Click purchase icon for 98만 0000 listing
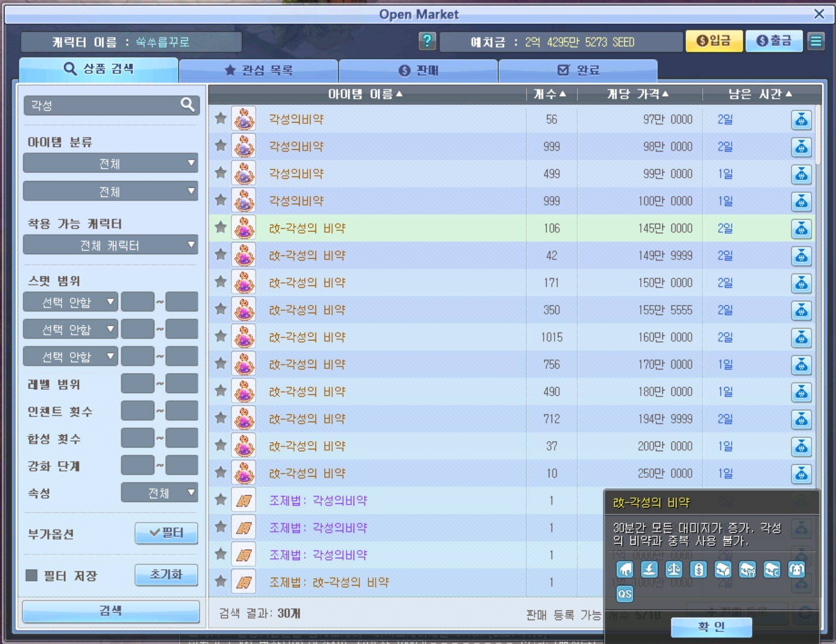This screenshot has height=644, width=836. pyautogui.click(x=801, y=147)
